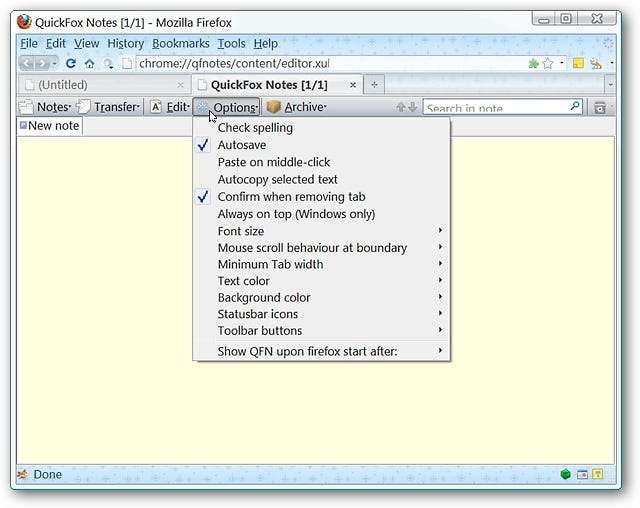640x508 pixels.
Task: Expand the Statusbar icons submenu
Action: pos(322,314)
